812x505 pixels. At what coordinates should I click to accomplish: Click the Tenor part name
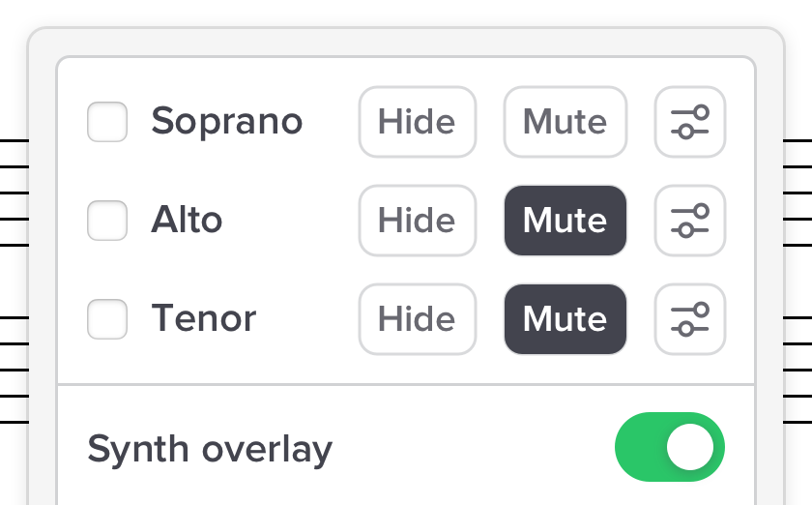[203, 319]
